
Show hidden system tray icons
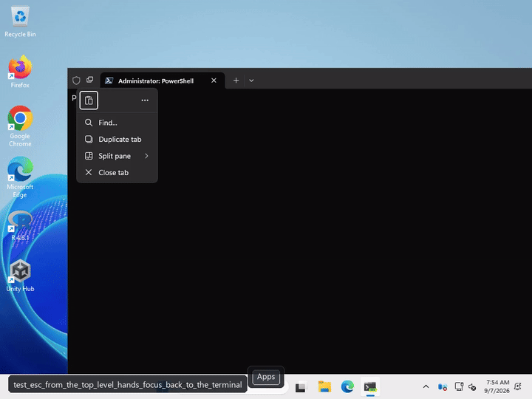point(426,386)
